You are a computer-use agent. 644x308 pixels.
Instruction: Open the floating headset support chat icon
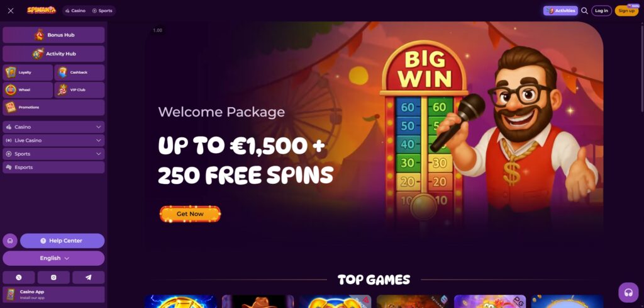click(628, 292)
